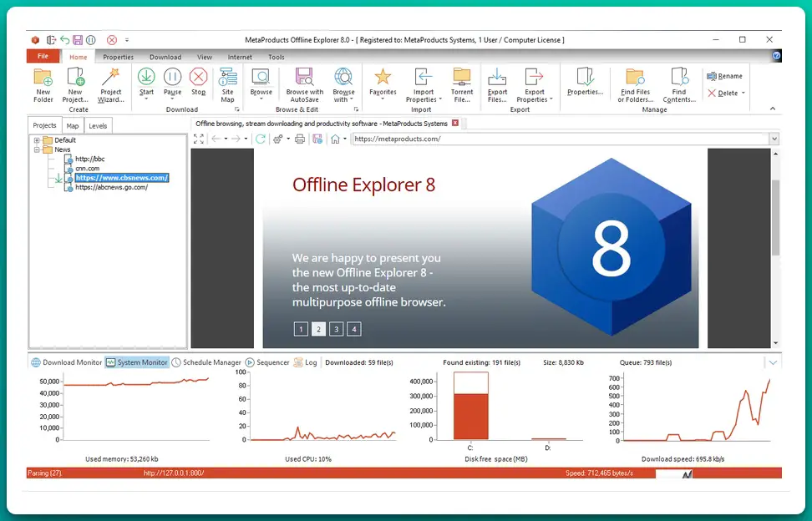Click the New Project icon in ribbon
Viewport: 812px width, 521px height.
[76, 78]
